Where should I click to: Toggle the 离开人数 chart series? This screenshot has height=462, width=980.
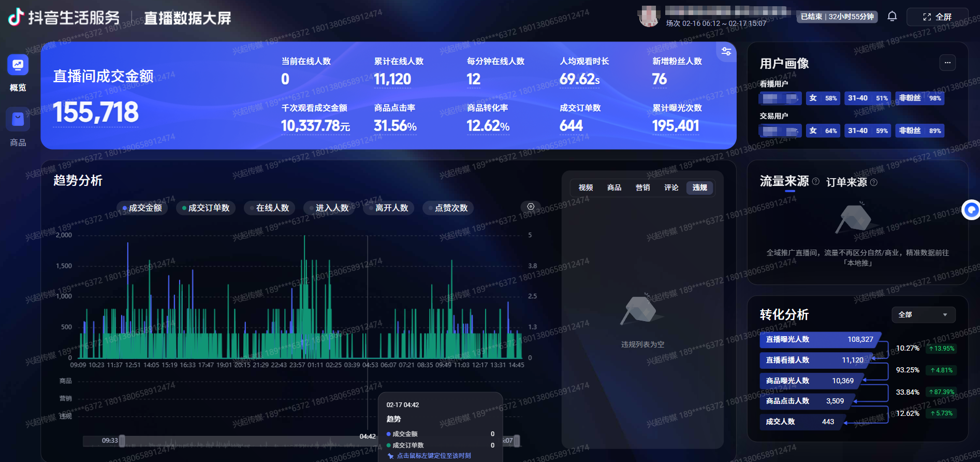pos(388,208)
